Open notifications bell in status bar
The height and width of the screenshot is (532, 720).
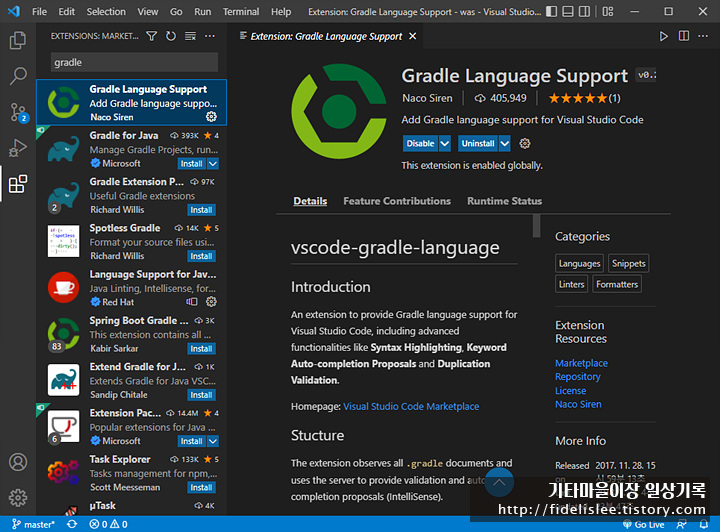[x=703, y=524]
